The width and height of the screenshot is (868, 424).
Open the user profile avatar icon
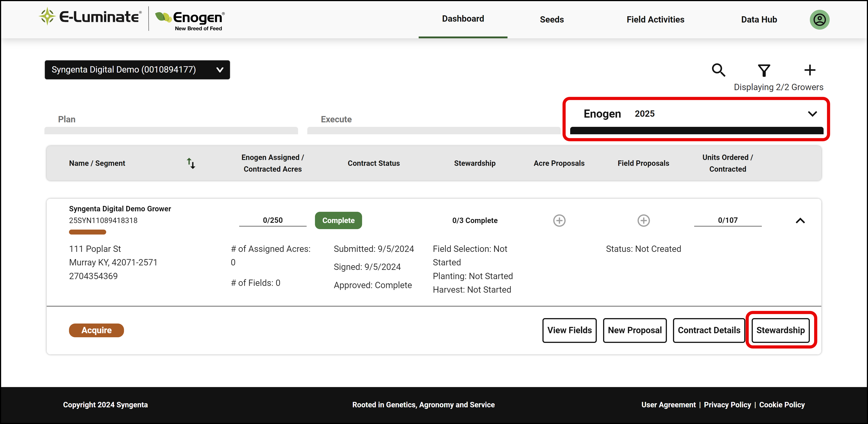click(820, 20)
